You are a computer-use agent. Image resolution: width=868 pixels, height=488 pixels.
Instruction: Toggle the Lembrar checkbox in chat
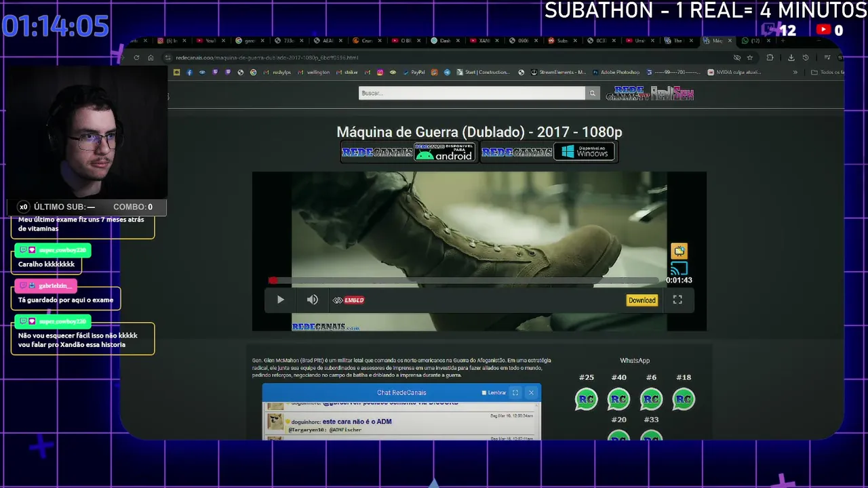(484, 392)
